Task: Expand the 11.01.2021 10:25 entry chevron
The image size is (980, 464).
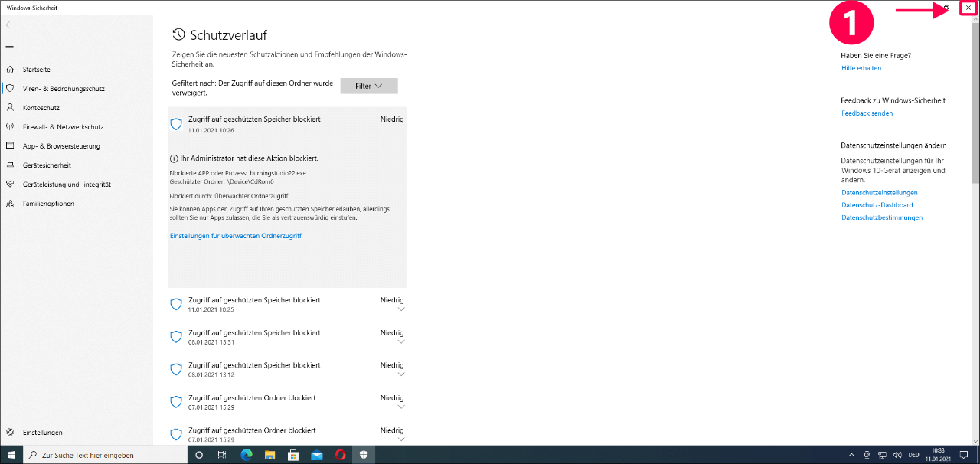Action: pos(400,310)
